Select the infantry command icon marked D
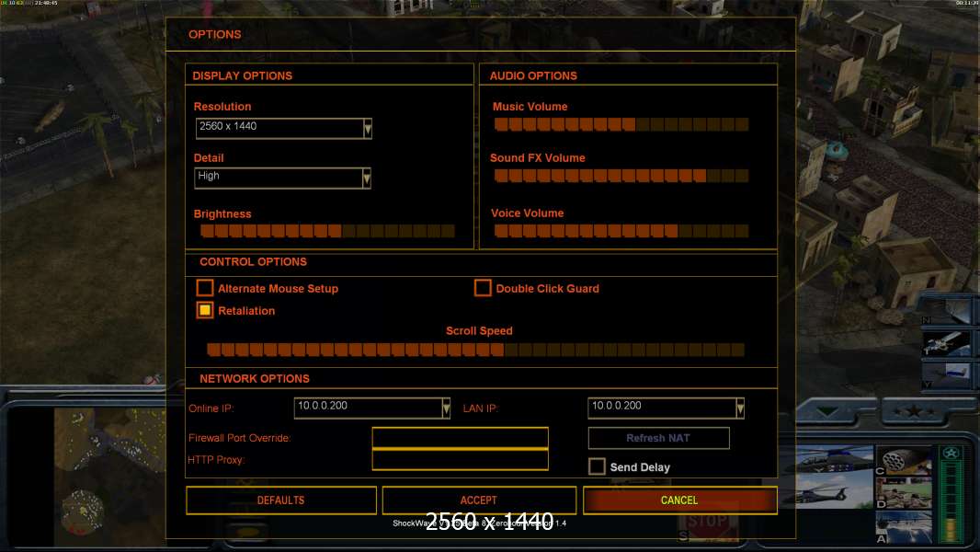Viewport: 980px width, 552px height. (904, 493)
